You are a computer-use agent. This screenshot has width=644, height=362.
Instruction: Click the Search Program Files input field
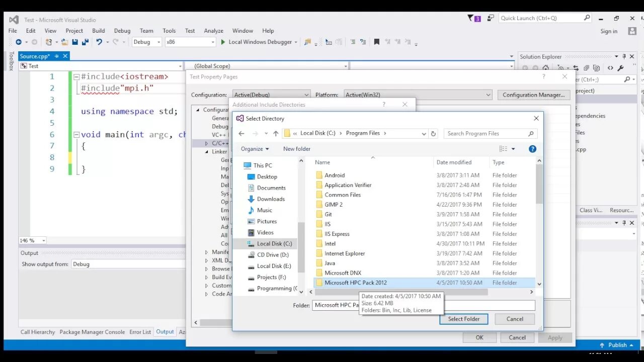tap(486, 133)
